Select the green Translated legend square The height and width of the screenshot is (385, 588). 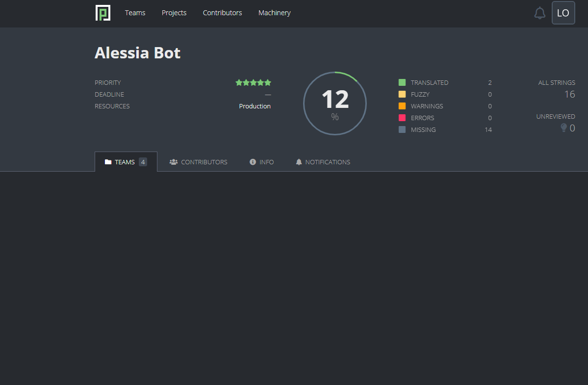point(402,82)
